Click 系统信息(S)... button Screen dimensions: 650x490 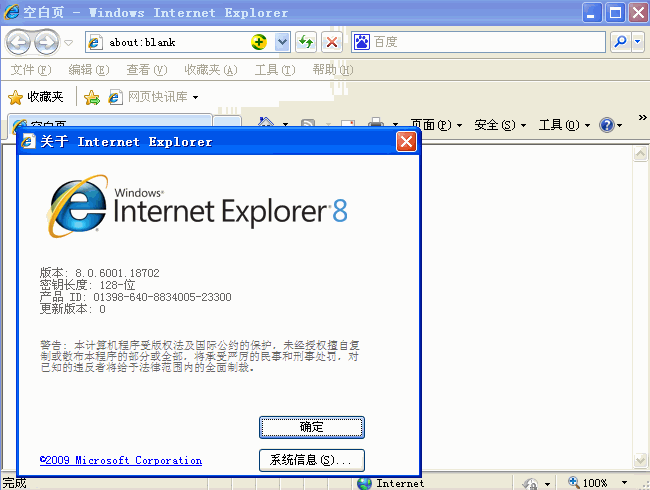click(312, 460)
